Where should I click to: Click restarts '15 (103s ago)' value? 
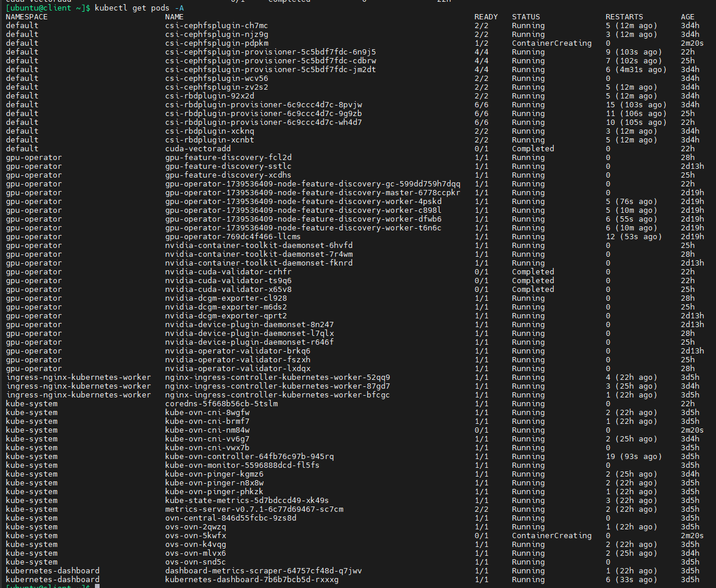click(x=636, y=105)
